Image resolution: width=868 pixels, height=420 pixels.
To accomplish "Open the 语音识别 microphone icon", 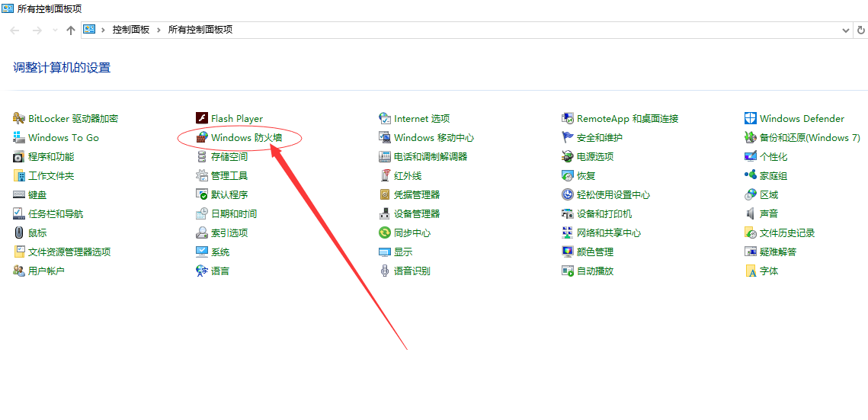I will click(385, 271).
